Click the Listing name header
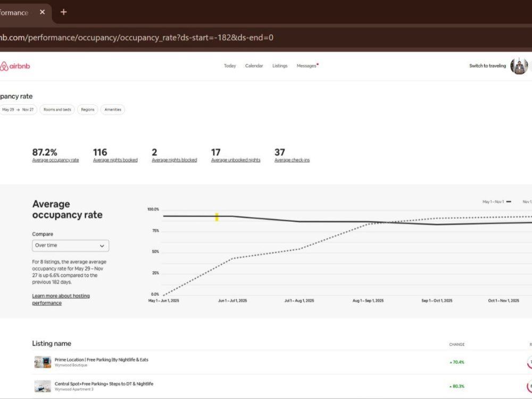The height and width of the screenshot is (399, 532). (x=52, y=343)
